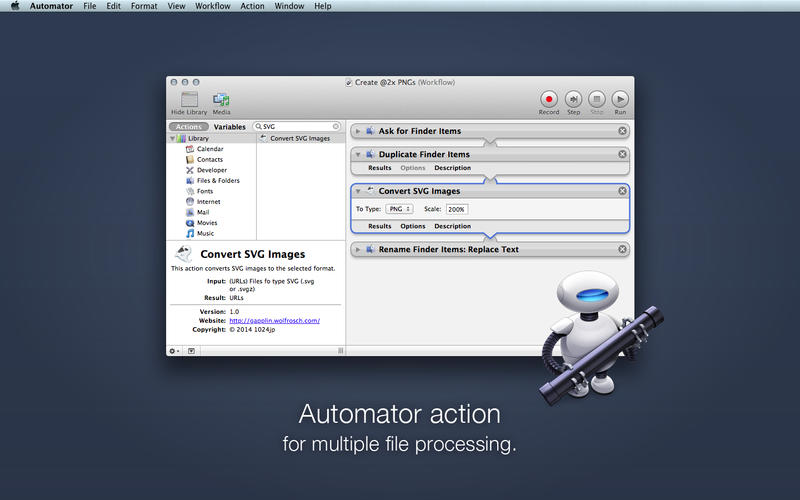800x500 pixels.
Task: Collapse the Library tree node
Action: [x=172, y=138]
